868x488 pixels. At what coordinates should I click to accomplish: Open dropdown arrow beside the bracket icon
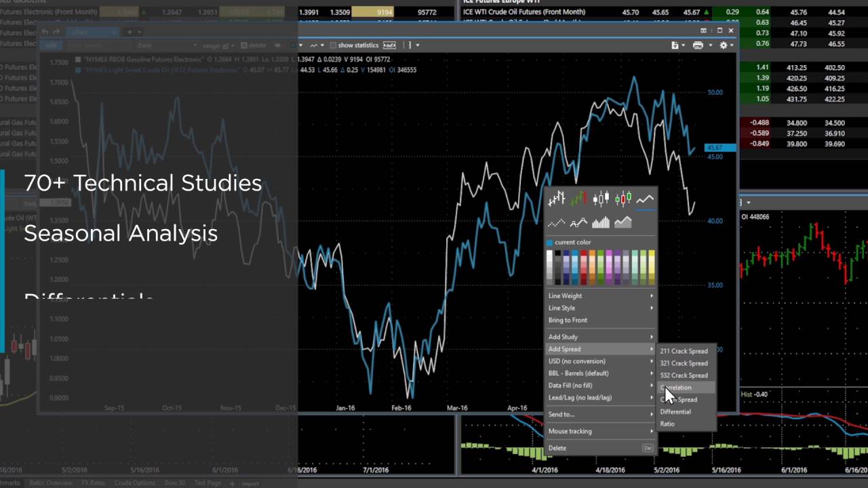[417, 45]
